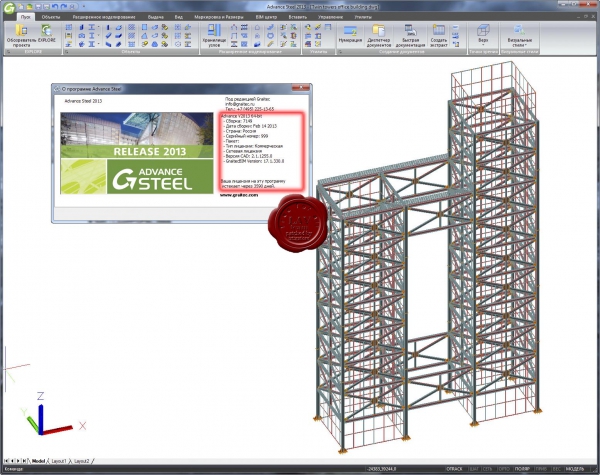Screen dimensions: 600x475
Task: Open the Маркировка и Размеры tab
Action: [219, 17]
